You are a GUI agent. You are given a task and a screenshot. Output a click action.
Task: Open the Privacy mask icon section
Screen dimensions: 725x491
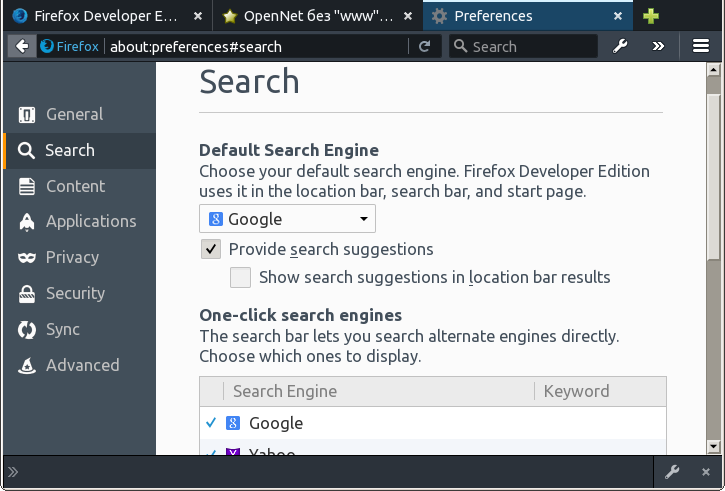(72, 257)
